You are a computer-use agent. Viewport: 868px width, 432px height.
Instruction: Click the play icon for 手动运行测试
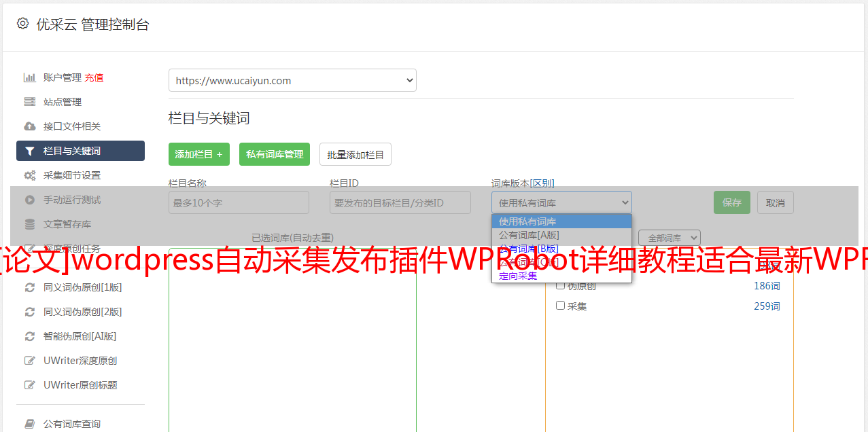[x=30, y=200]
